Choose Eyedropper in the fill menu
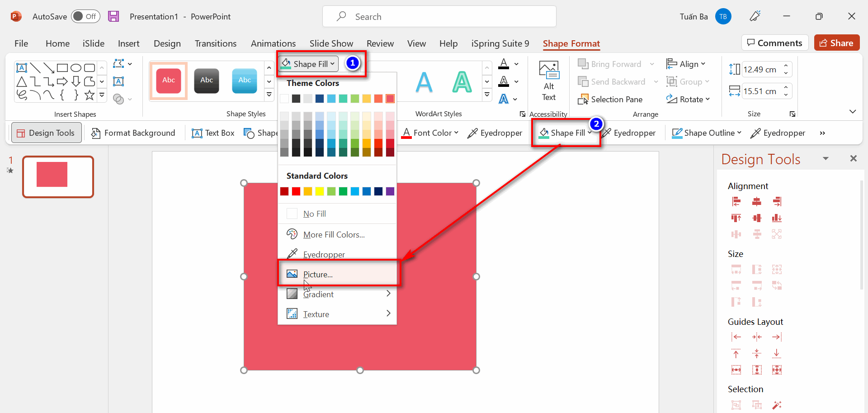The image size is (868, 413). click(337, 254)
